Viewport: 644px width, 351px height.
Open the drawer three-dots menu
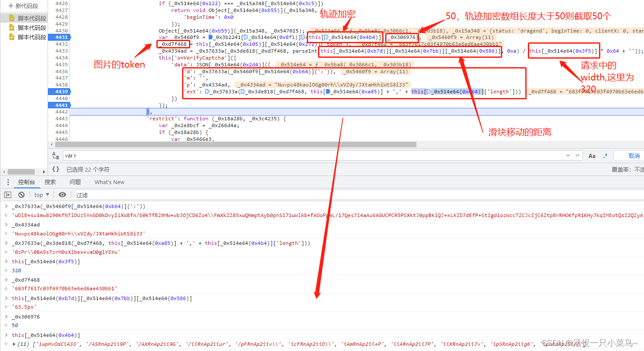(x=8, y=182)
